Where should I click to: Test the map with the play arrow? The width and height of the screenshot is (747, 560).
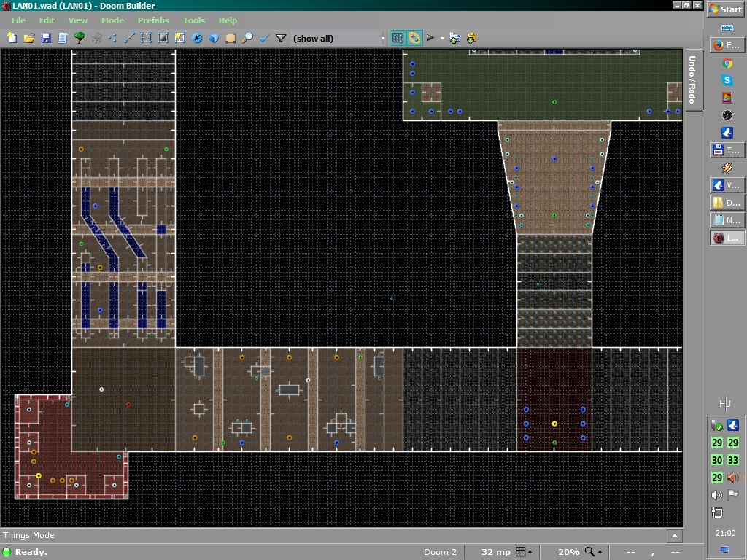click(x=430, y=38)
